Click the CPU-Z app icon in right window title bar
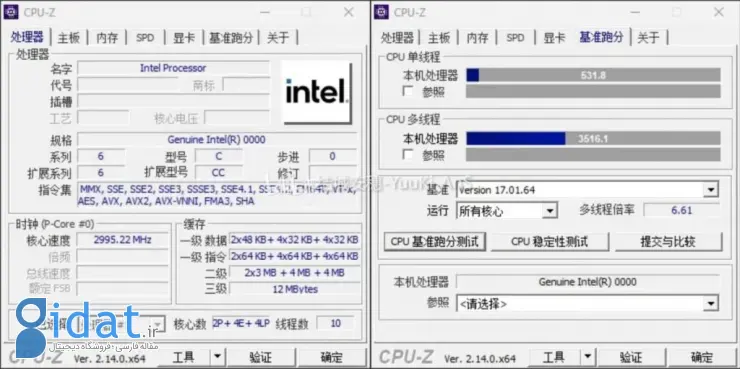Viewport: 740px width, 369px height. [x=381, y=11]
